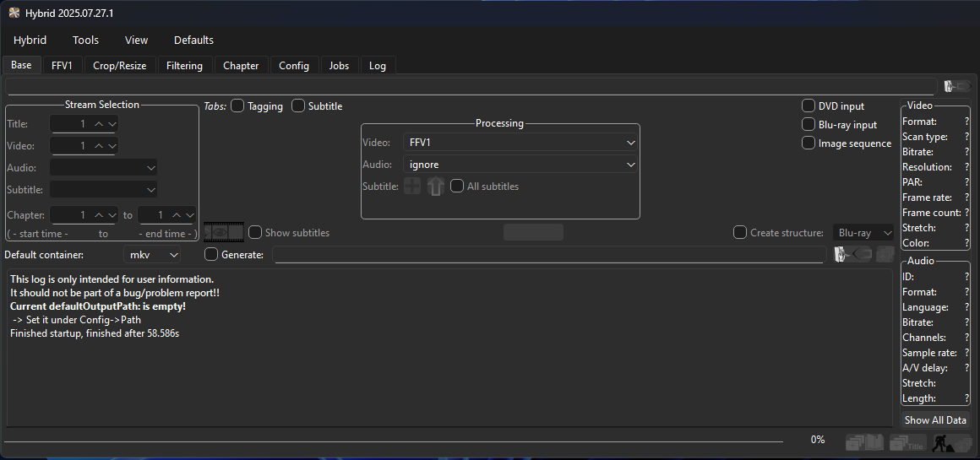This screenshot has height=460, width=980.
Task: Click the input file open icon at top right
Action: pyautogui.click(x=957, y=86)
